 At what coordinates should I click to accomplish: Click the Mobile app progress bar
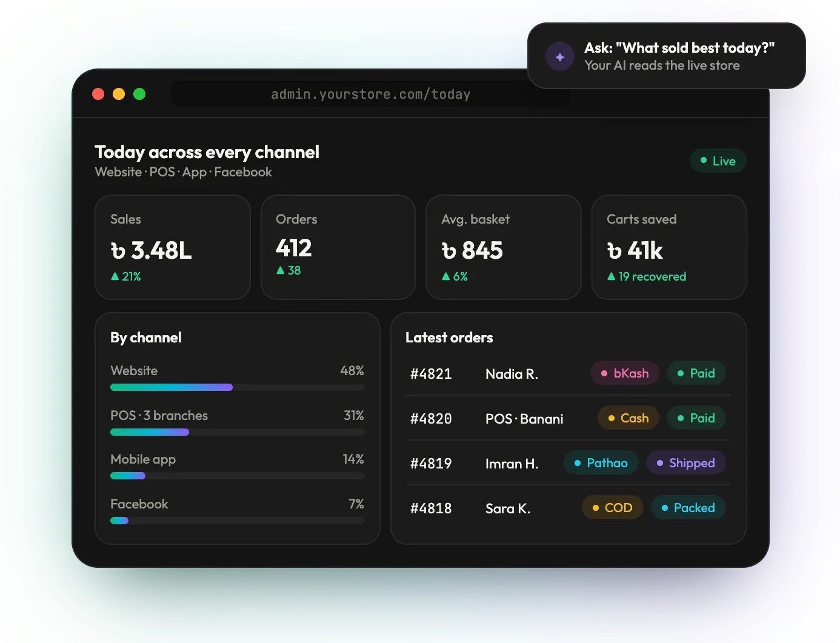point(238,476)
